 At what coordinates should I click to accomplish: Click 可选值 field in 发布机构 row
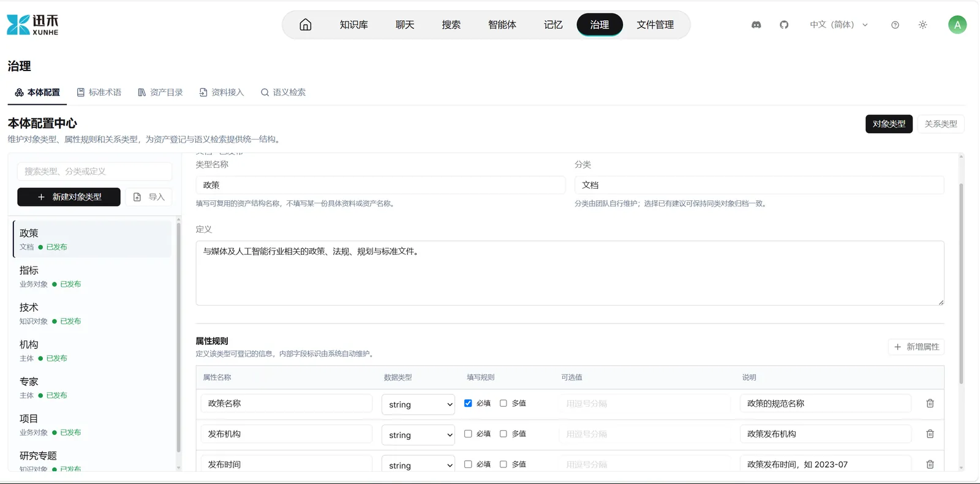tap(645, 434)
